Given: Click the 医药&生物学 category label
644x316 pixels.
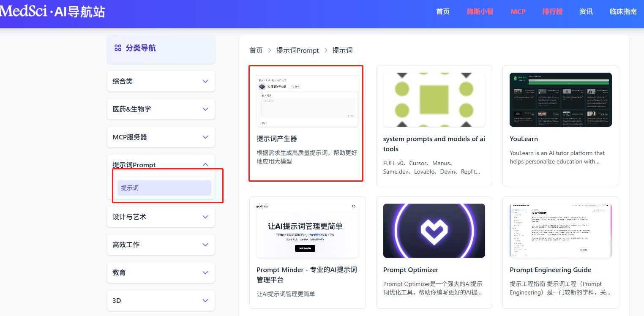Looking at the screenshot, I should click(x=132, y=109).
